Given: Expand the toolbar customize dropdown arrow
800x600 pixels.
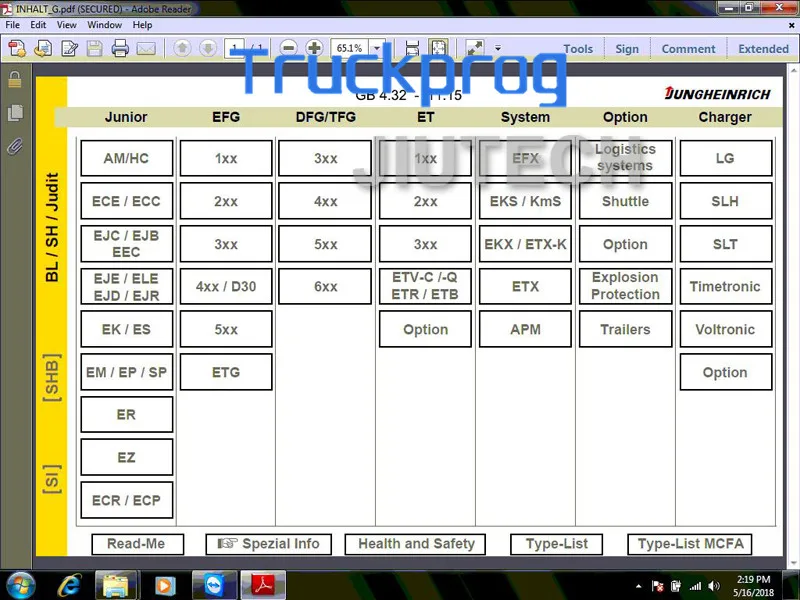Looking at the screenshot, I should pos(497,48).
